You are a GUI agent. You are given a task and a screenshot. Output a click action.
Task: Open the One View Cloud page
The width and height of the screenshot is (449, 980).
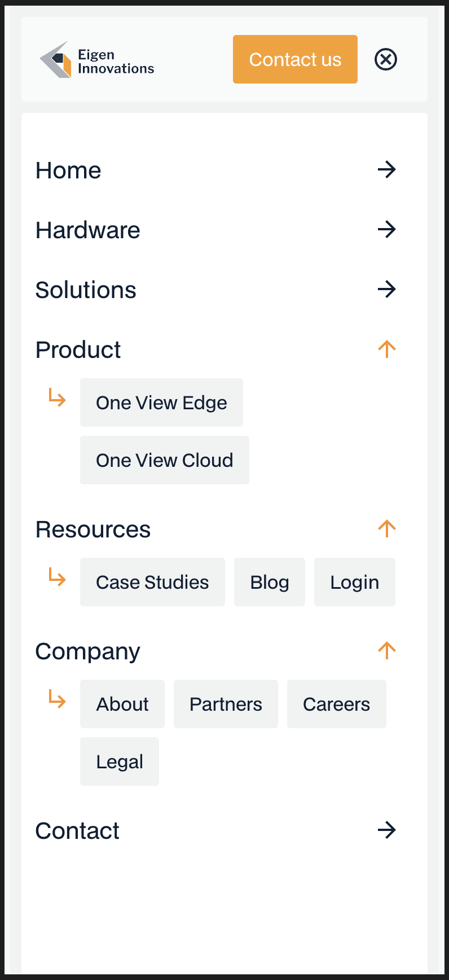(164, 460)
